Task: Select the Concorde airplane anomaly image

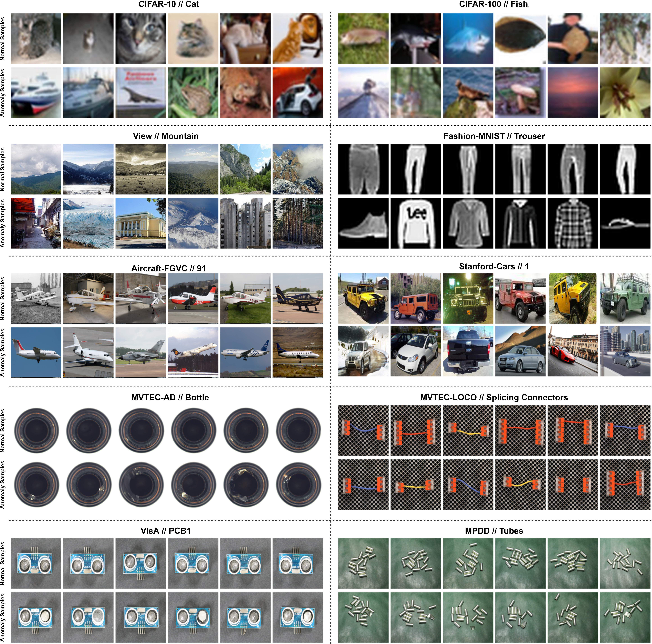Action: (x=141, y=92)
